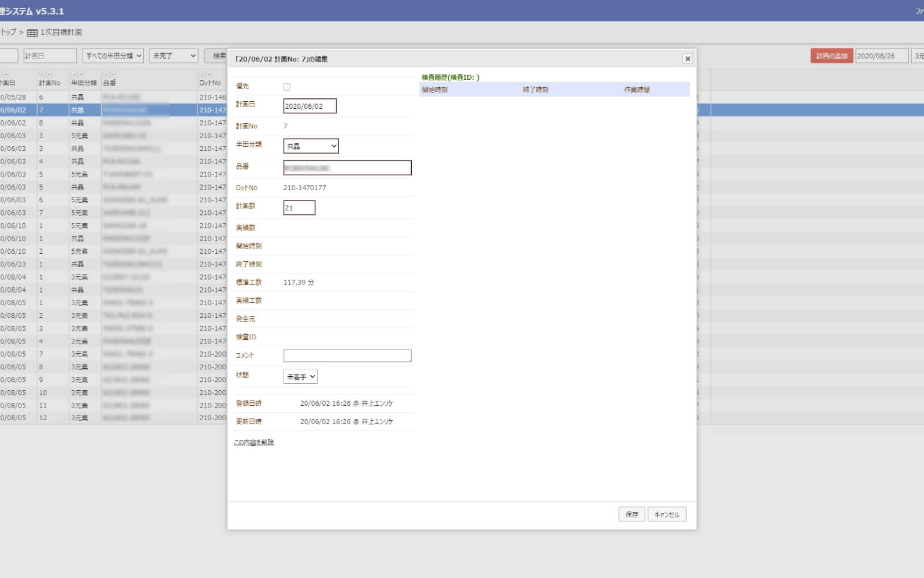Click the 品番 input field in dialog
Screen dimensions: 924x578
click(x=348, y=168)
